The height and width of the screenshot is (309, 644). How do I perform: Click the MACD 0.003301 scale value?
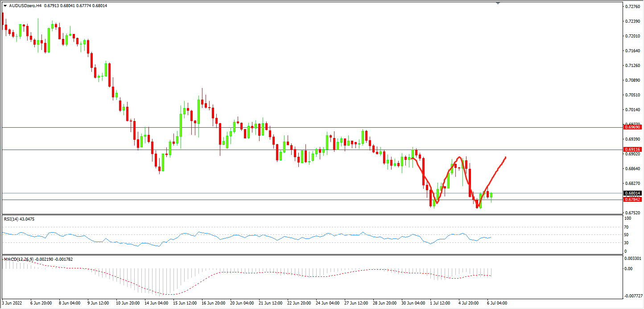click(633, 259)
